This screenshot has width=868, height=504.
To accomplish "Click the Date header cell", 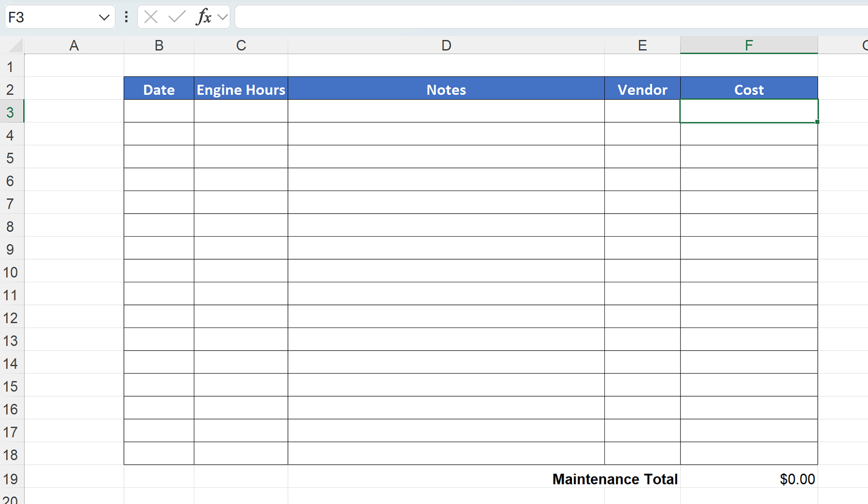I will pos(159,89).
